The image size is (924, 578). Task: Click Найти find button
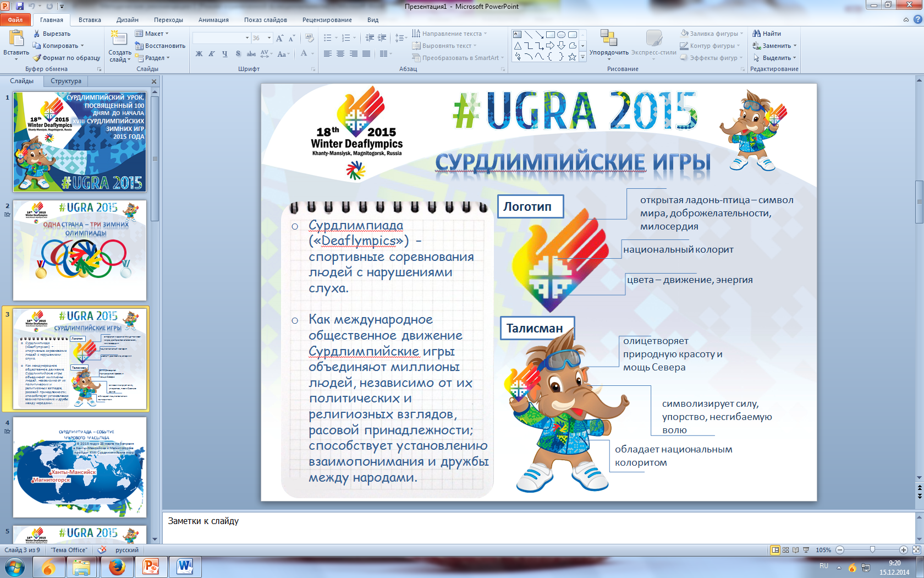[x=767, y=34]
